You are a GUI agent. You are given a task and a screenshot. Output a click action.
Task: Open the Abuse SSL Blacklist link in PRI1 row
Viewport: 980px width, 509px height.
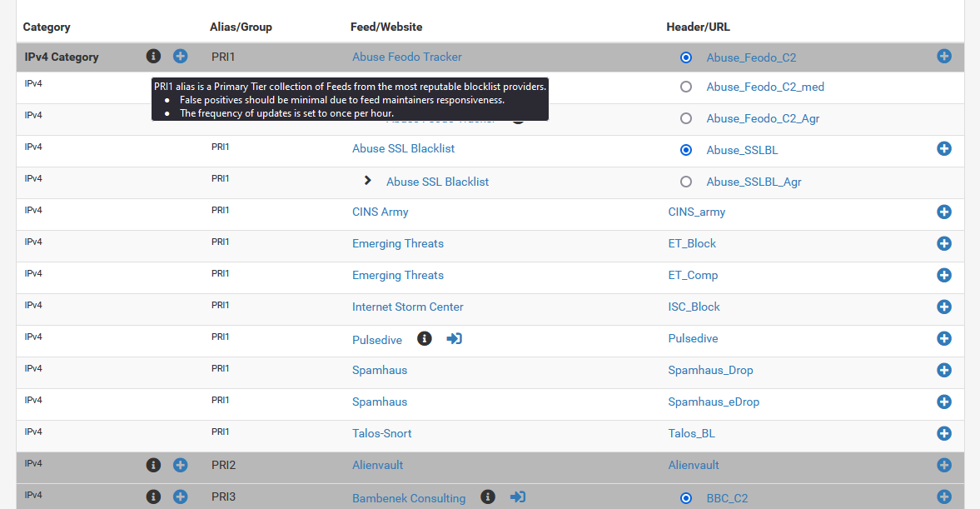coord(403,149)
